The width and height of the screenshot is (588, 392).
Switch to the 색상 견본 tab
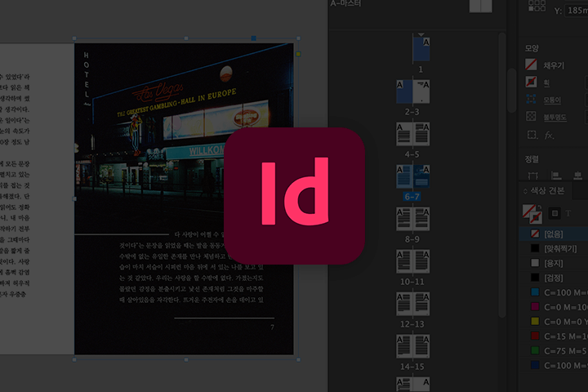(x=547, y=191)
